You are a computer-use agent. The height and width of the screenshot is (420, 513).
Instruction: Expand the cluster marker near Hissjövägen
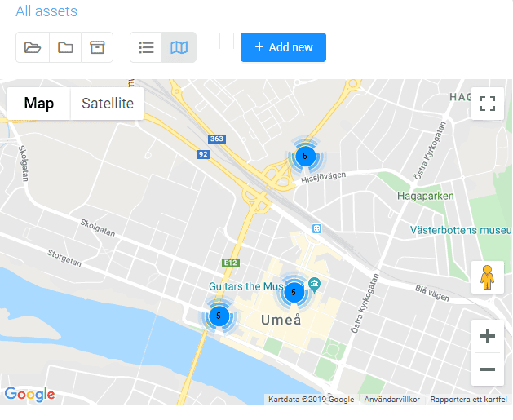[305, 155]
